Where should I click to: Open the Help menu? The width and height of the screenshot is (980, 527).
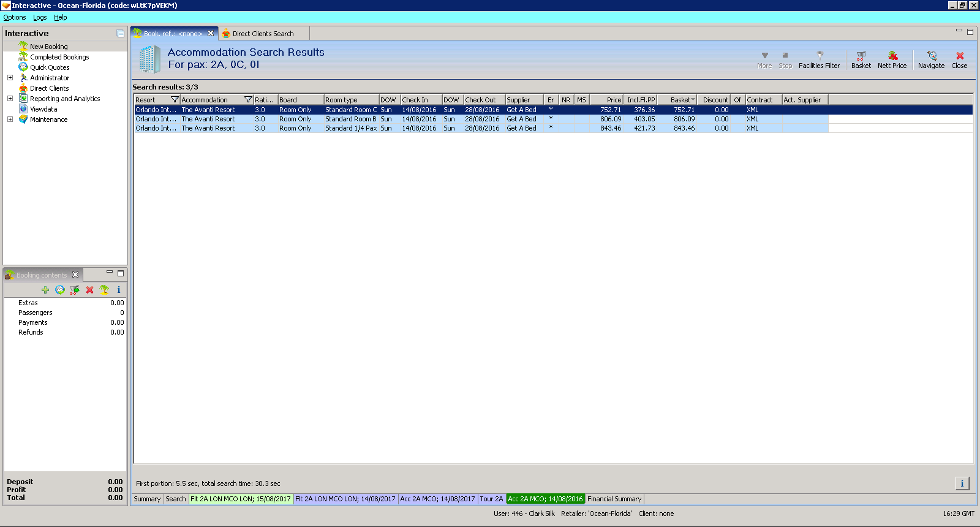click(x=60, y=17)
